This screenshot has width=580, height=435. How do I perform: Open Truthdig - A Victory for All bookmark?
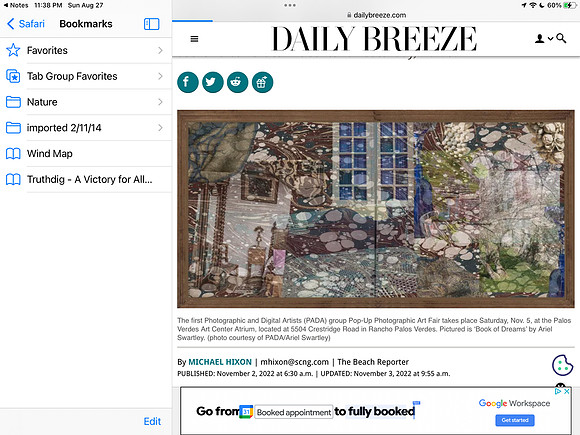[86, 179]
